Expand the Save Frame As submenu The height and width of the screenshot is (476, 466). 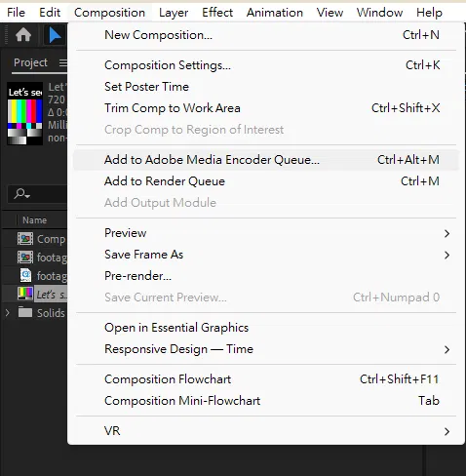(x=266, y=255)
